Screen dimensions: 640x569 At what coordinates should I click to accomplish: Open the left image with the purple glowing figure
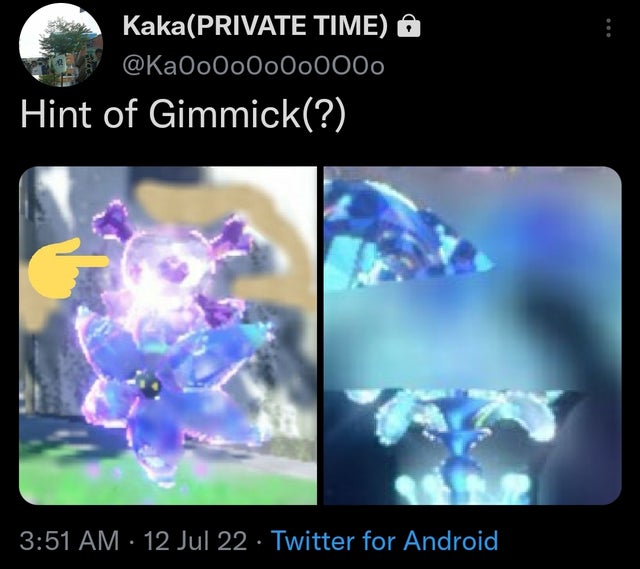(168, 336)
